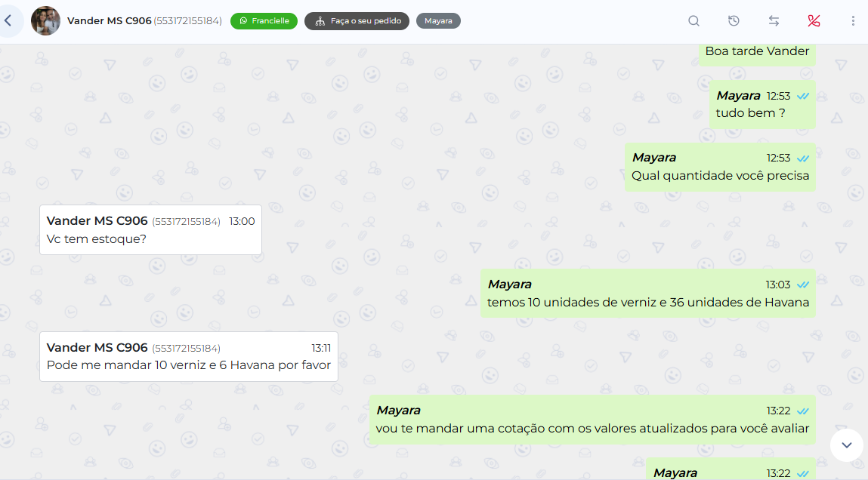
Task: Open Vander MS C906 contact avatar
Action: point(45,21)
